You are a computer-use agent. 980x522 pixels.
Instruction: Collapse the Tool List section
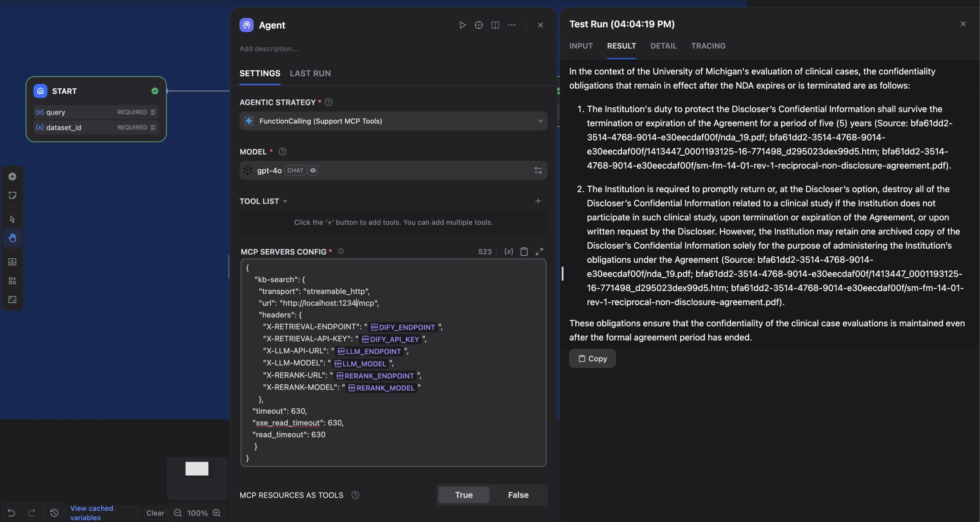click(285, 202)
